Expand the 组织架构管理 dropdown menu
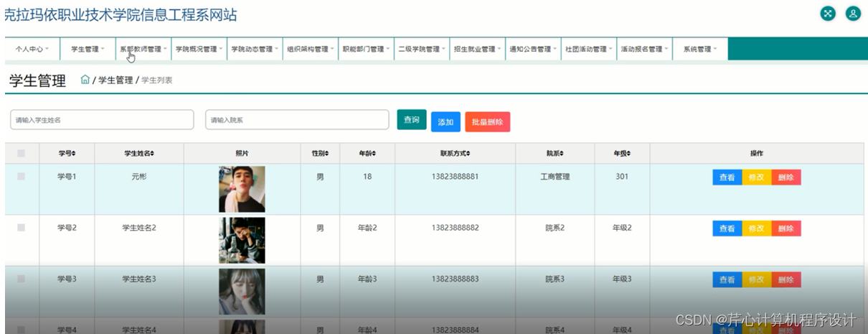Viewport: 868px width, 334px height. (310, 49)
